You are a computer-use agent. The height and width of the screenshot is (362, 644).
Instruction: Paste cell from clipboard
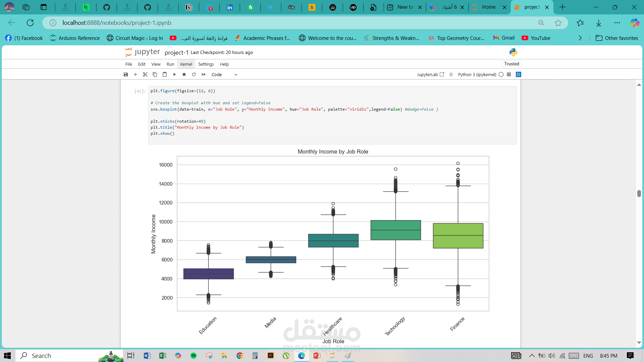point(165,74)
